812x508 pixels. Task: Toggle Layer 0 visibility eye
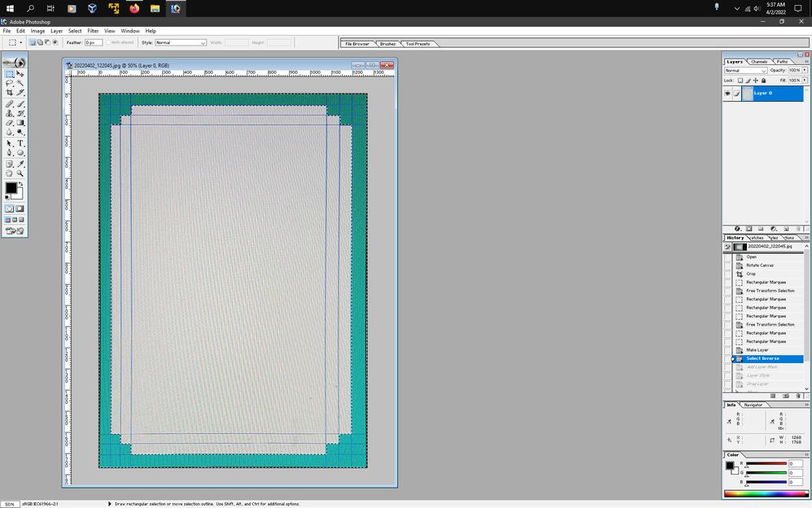pos(727,94)
